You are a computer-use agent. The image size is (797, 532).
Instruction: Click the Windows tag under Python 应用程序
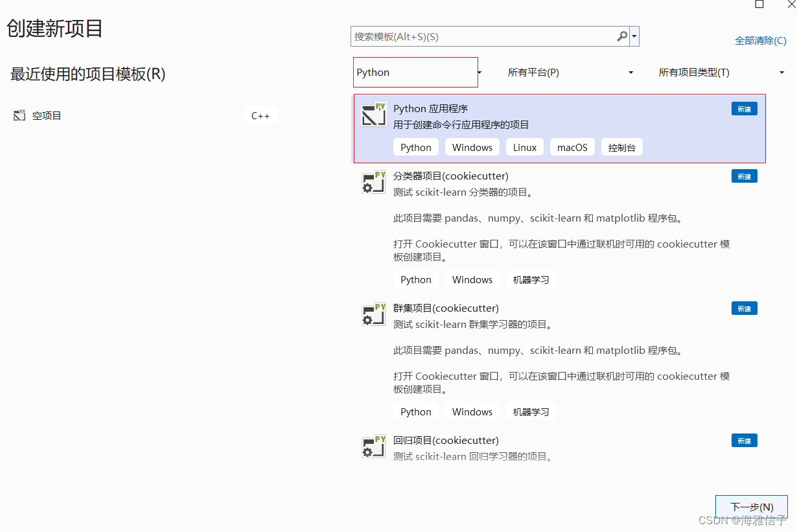[x=472, y=147]
